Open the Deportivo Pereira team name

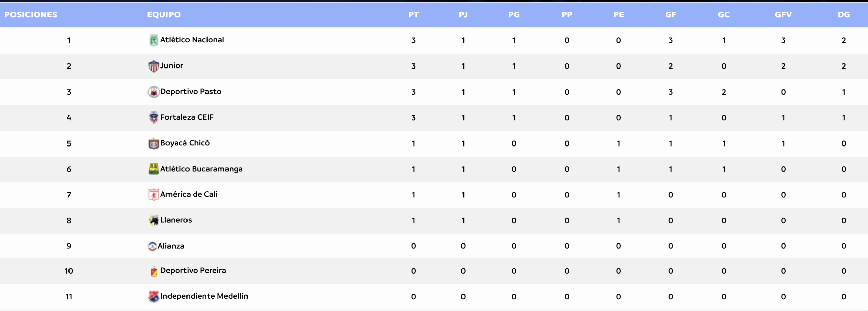pyautogui.click(x=193, y=271)
